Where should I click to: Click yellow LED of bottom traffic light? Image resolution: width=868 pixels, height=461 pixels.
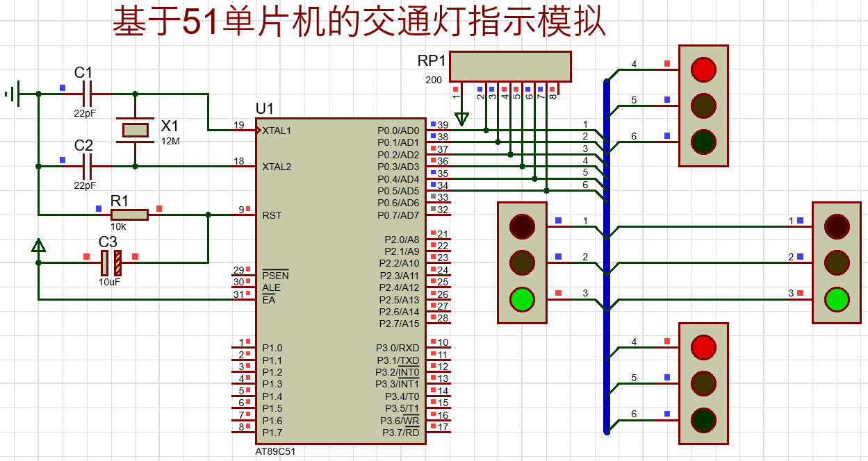[704, 383]
